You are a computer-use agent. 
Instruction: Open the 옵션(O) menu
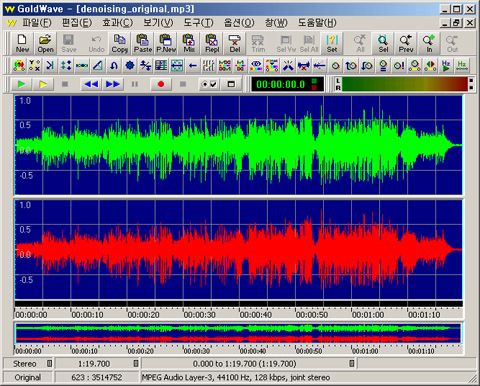pos(239,23)
